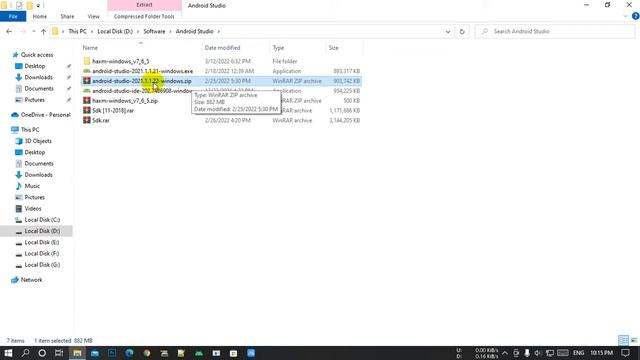The height and width of the screenshot is (360, 640).
Task: Open Customize Quick Access Toolbar dropdown
Action: (38, 6)
